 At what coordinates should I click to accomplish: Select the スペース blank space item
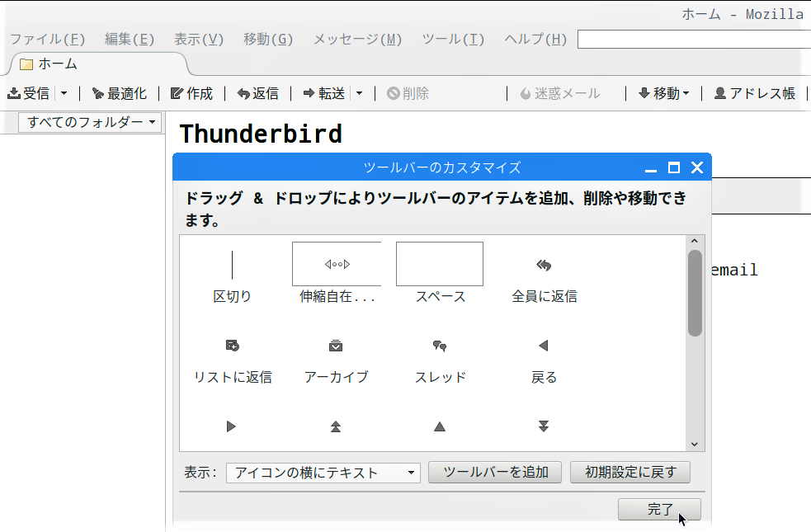coord(440,273)
